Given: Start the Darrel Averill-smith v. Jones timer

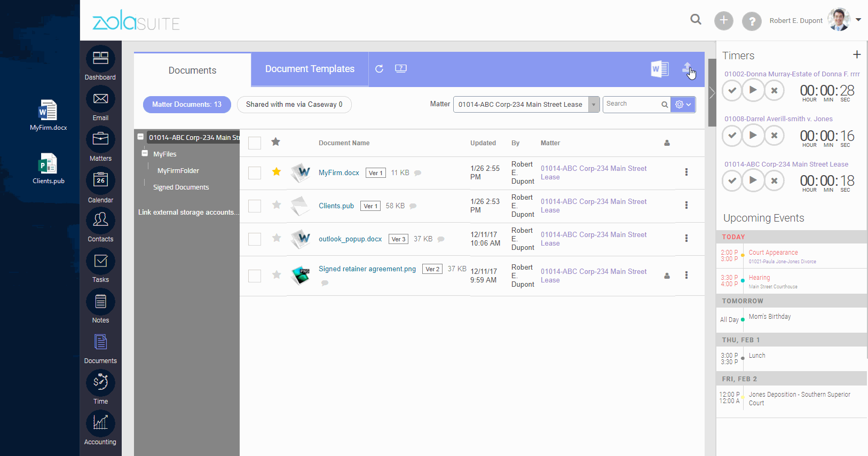Looking at the screenshot, I should pos(753,136).
